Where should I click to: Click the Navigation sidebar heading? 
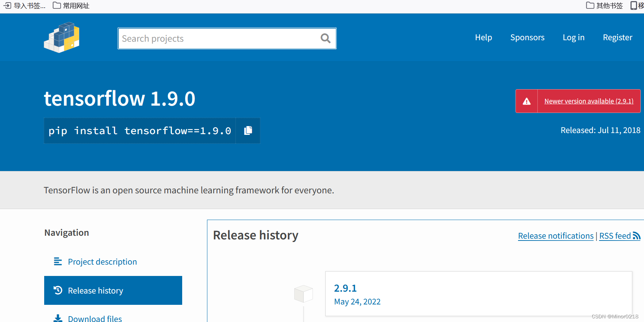66,233
